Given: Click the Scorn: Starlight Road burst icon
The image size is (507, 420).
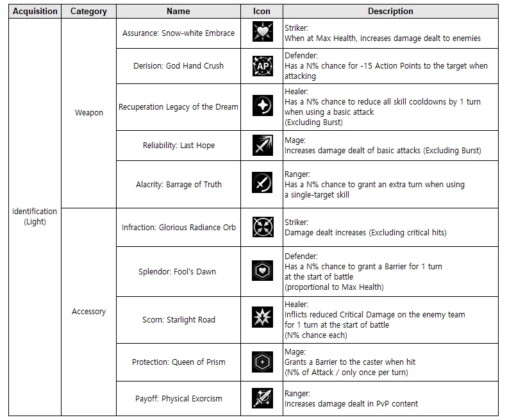Looking at the screenshot, I should 262,319.
